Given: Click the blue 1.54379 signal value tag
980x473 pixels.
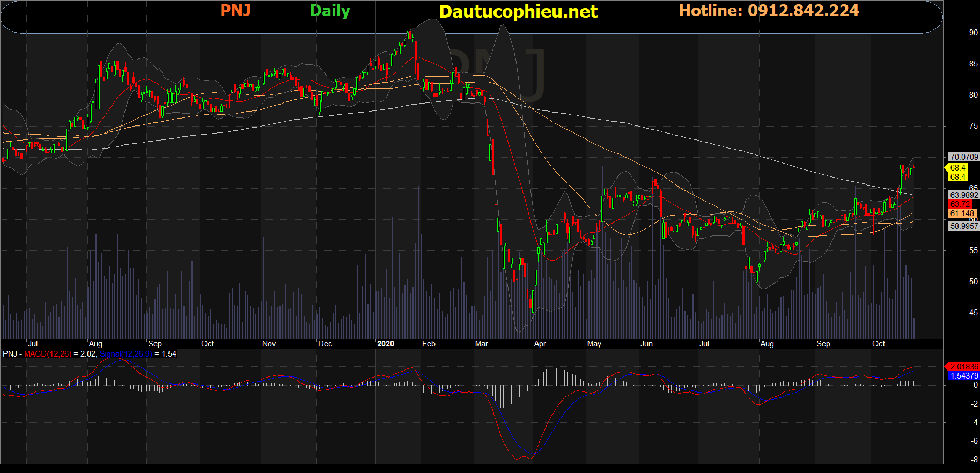Looking at the screenshot, I should tap(964, 376).
